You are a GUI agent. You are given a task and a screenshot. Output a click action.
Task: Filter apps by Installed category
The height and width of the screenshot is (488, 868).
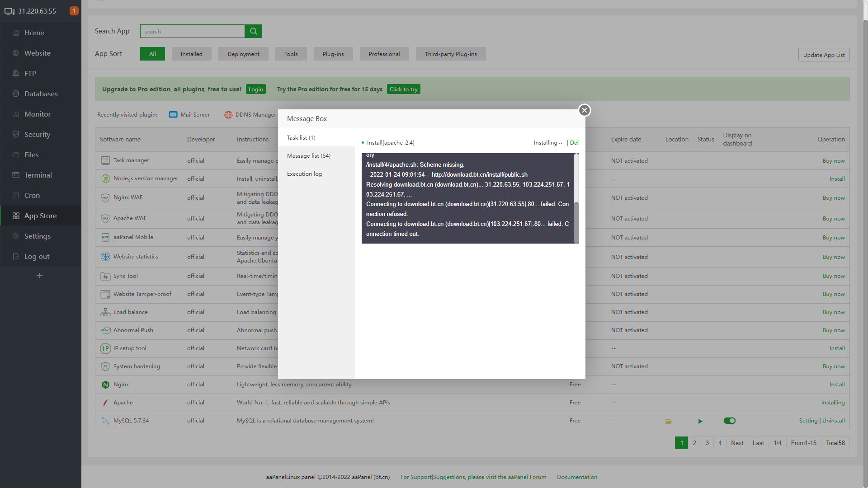[192, 54]
